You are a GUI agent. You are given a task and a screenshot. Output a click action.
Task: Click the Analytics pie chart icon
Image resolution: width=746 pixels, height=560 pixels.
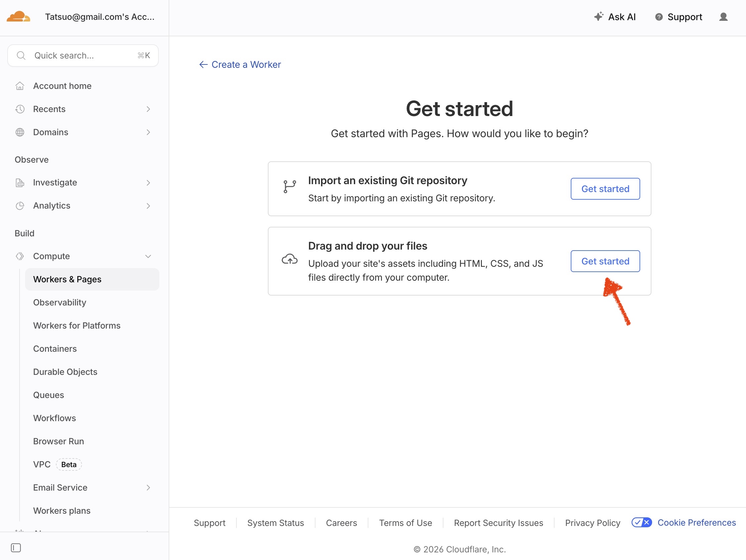click(x=20, y=206)
